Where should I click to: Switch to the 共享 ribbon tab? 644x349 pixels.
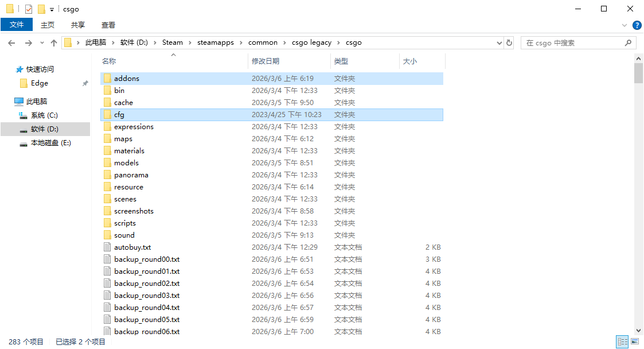77,25
